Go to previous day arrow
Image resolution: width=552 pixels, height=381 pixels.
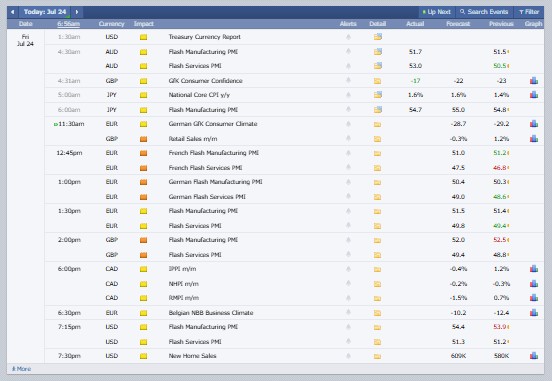[13, 12]
